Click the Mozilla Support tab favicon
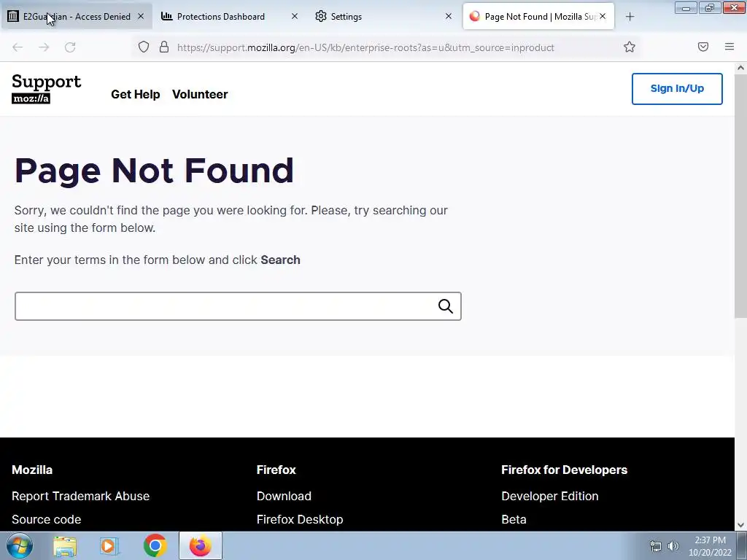Screen dimensions: 747x560 pyautogui.click(x=474, y=16)
